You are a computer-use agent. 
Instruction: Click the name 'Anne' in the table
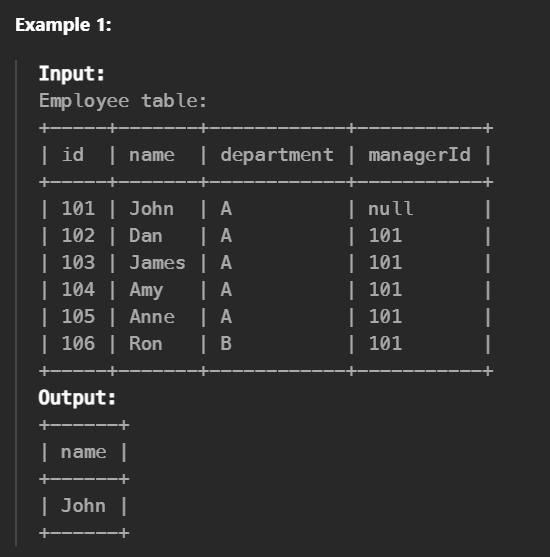152,317
